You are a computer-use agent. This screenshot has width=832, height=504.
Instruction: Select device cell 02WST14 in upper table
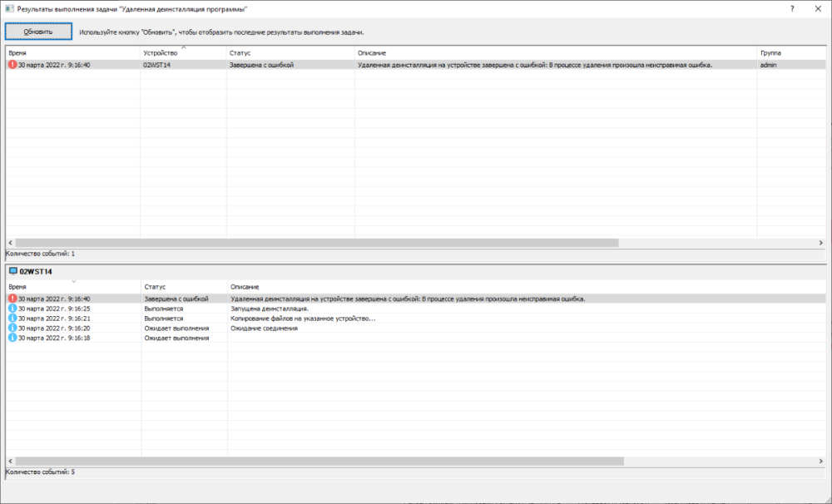click(156, 65)
